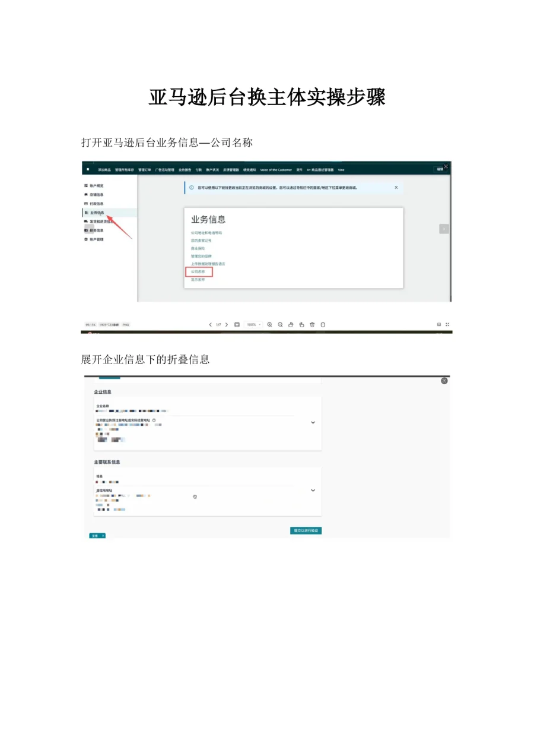Expand the 主要联系信息 section chevron
Viewport: 534px width, 756px height.
[313, 491]
